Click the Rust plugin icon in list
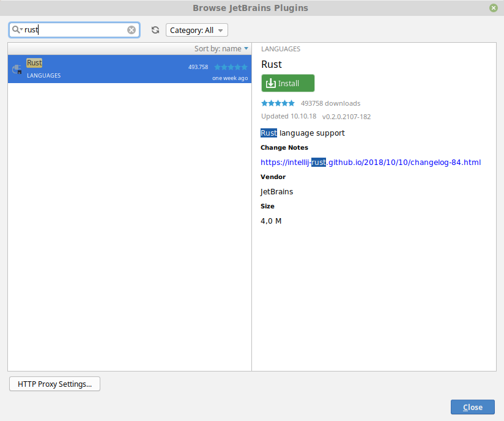The height and width of the screenshot is (421, 504). pyautogui.click(x=17, y=69)
